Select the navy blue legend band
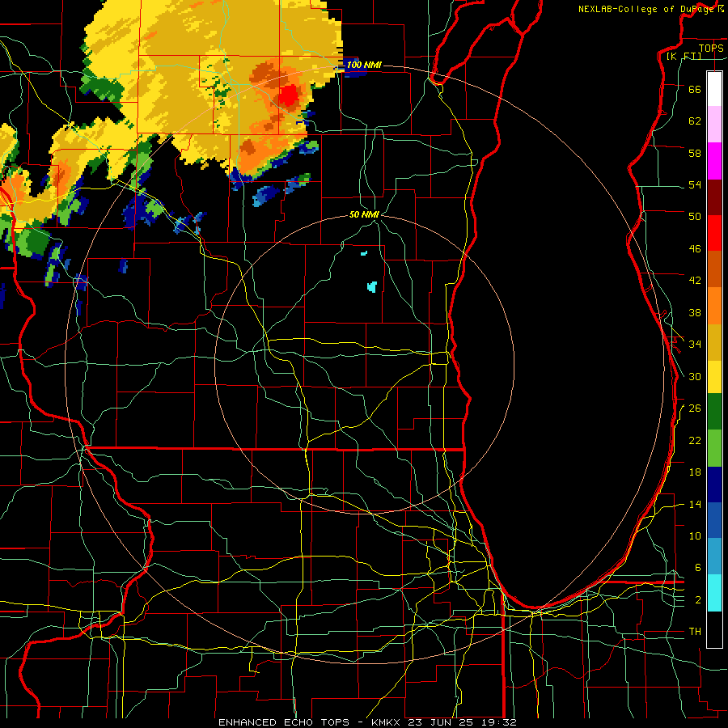Viewport: 728px width, 728px height. [x=714, y=485]
